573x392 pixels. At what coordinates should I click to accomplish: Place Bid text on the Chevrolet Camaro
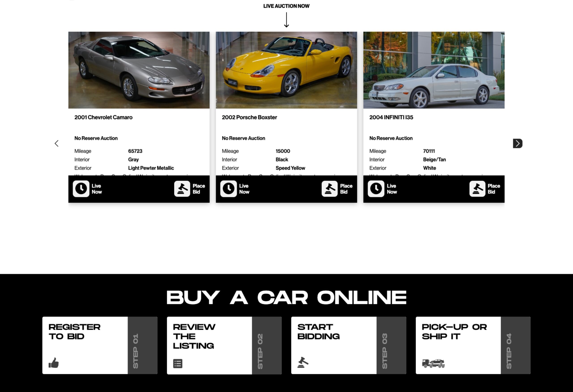(199, 189)
